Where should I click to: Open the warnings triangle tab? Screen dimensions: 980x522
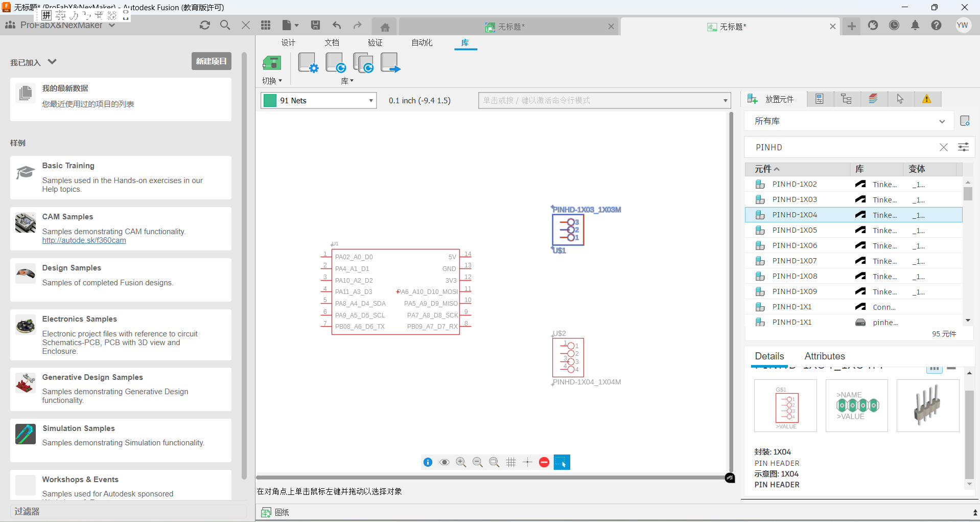(x=927, y=99)
